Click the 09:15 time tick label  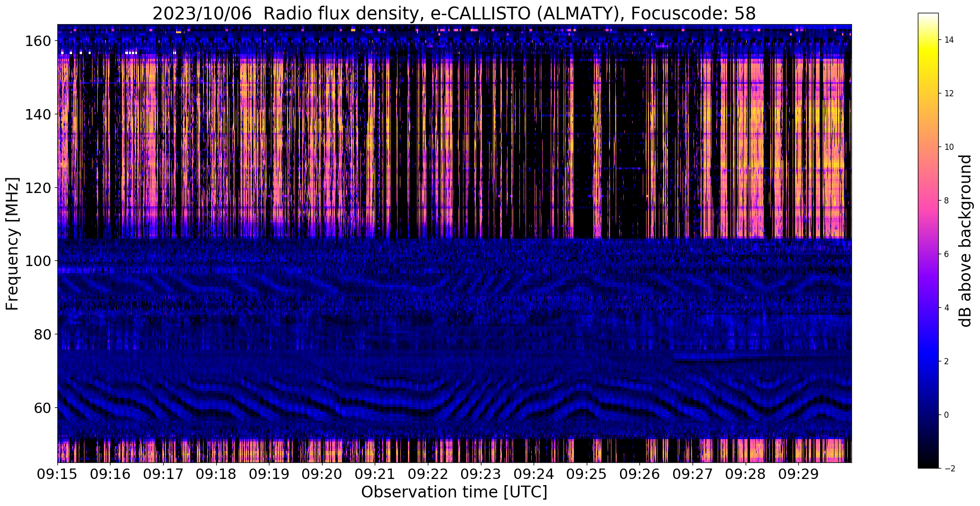click(x=58, y=474)
